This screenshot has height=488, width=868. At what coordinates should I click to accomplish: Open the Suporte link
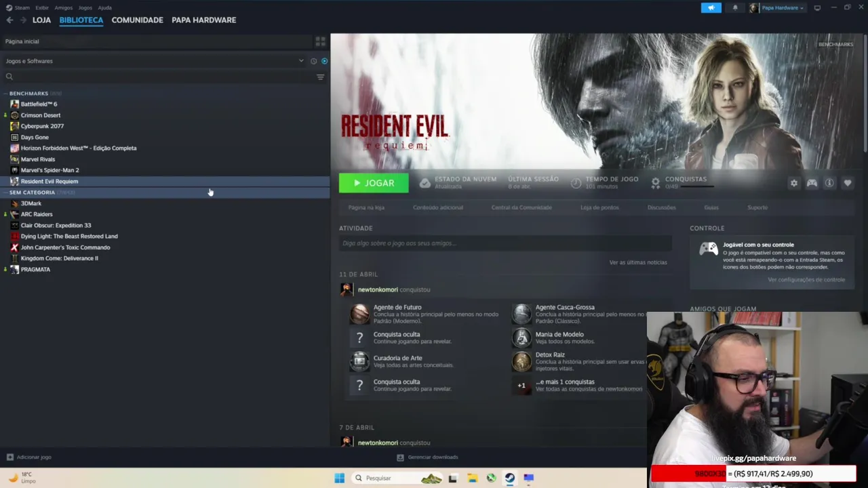[757, 207]
